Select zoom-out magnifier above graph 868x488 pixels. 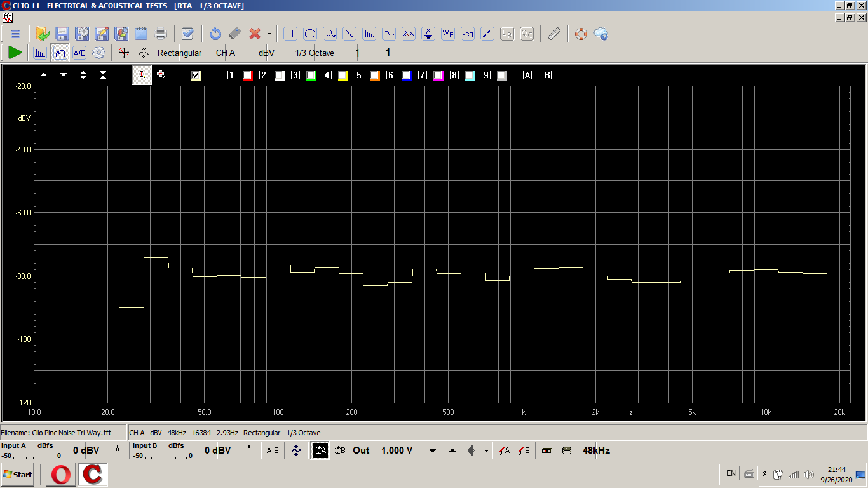point(162,75)
